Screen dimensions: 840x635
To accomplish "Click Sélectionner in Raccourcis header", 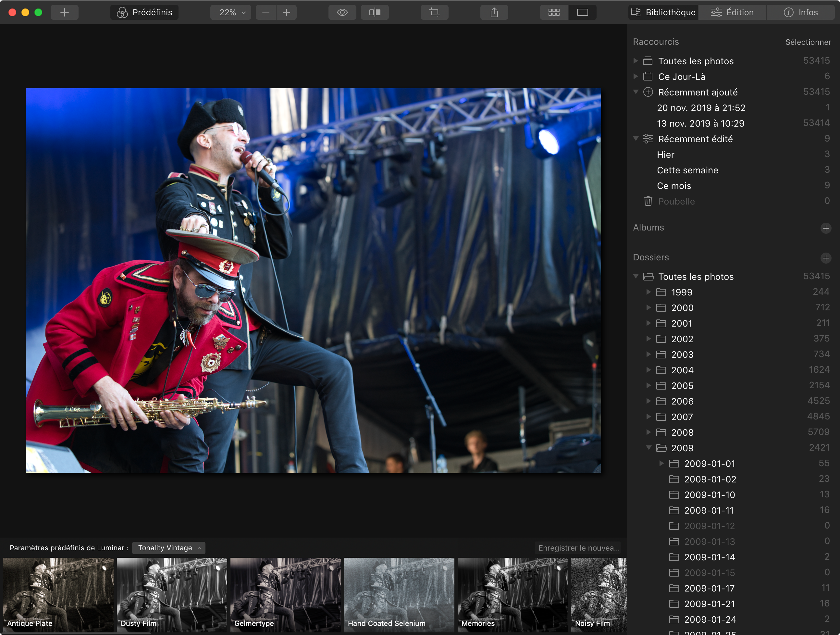I will tap(808, 42).
